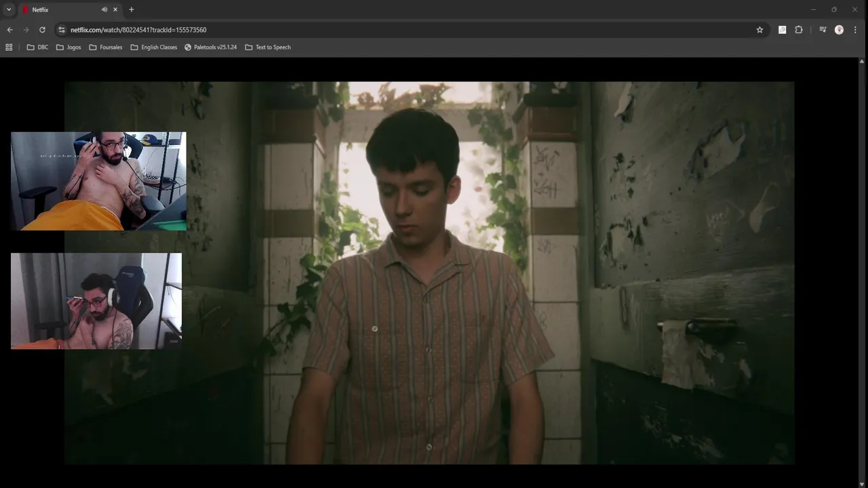The image size is (868, 488).
Task: Open the Chrome profile avatar
Action: pos(839,30)
